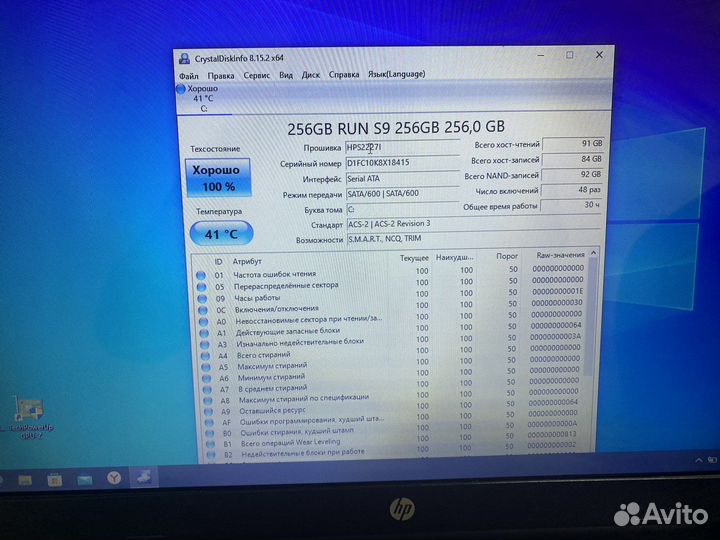Click the blue status circle beside Хорошо at top
Screen dimensions: 720x540
click(180, 89)
